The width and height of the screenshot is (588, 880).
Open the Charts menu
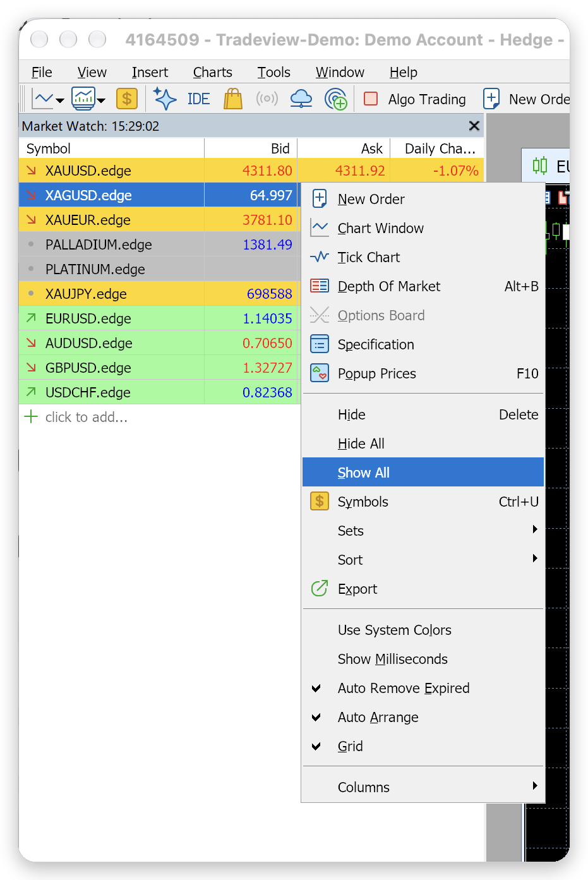(213, 72)
